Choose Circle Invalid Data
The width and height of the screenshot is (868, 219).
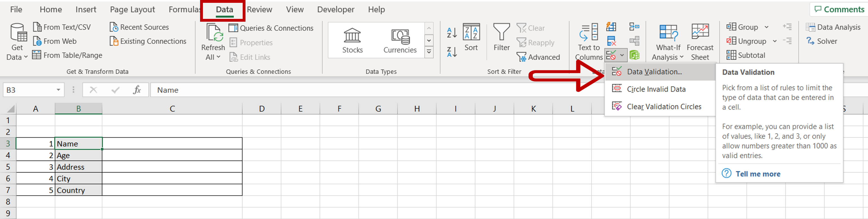(660, 89)
